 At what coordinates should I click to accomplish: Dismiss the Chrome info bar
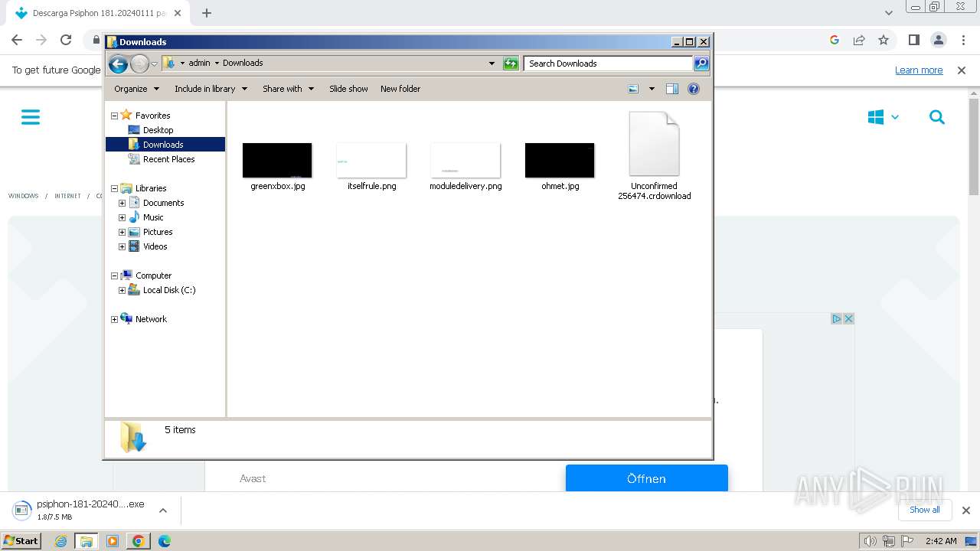[x=962, y=70]
